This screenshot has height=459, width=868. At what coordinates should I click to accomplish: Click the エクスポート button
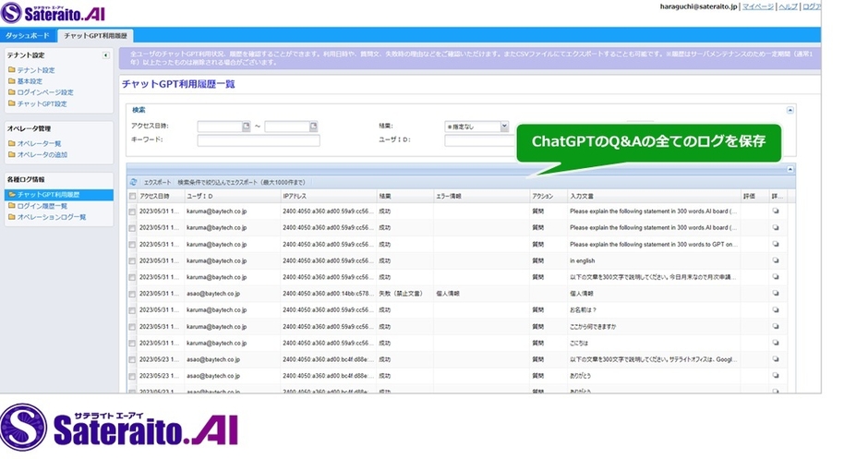tap(157, 183)
